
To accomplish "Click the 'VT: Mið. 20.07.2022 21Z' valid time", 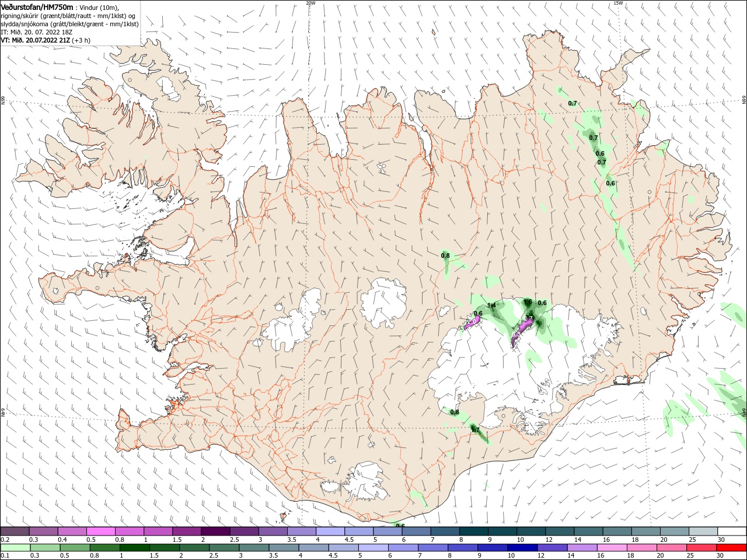I will [x=36, y=40].
